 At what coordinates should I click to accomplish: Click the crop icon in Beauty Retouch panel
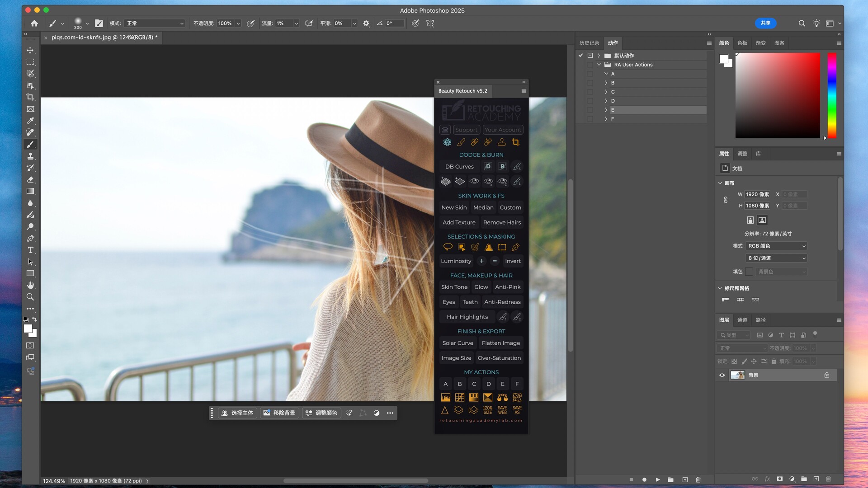pos(515,142)
